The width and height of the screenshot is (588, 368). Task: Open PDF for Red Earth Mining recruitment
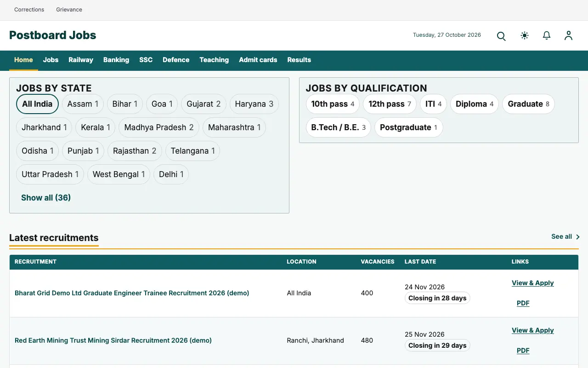click(523, 351)
